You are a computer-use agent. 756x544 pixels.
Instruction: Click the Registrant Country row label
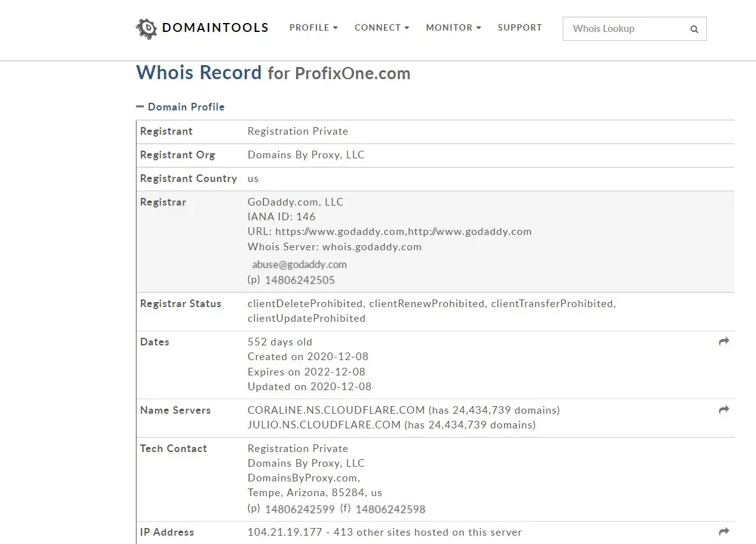[188, 179]
